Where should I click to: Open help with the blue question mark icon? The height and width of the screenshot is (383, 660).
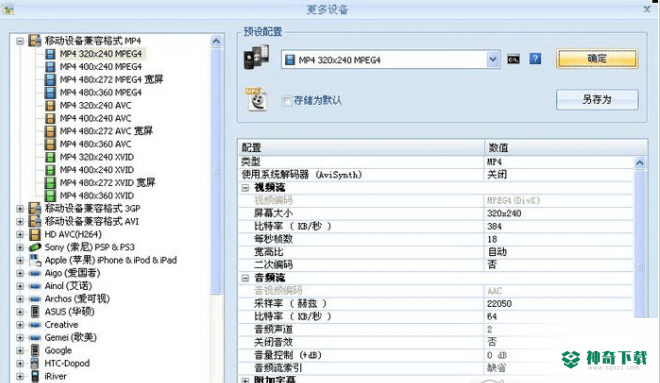click(535, 59)
